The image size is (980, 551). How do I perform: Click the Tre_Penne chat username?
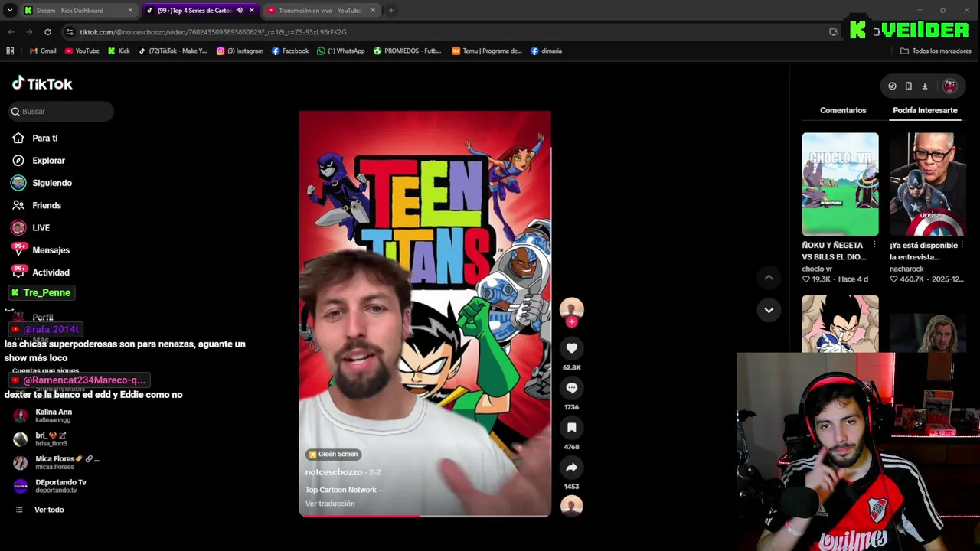point(46,293)
